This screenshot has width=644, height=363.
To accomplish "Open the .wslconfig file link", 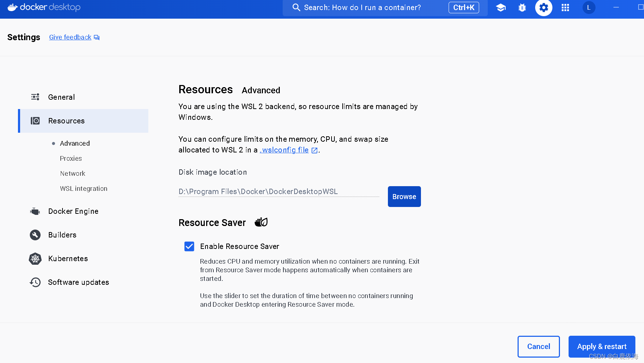I will point(284,150).
